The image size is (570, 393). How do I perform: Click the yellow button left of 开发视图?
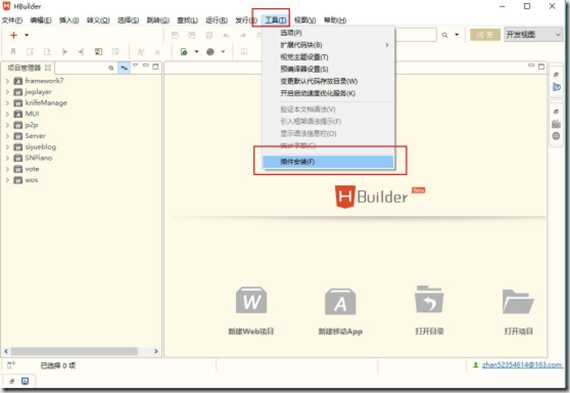[x=485, y=35]
